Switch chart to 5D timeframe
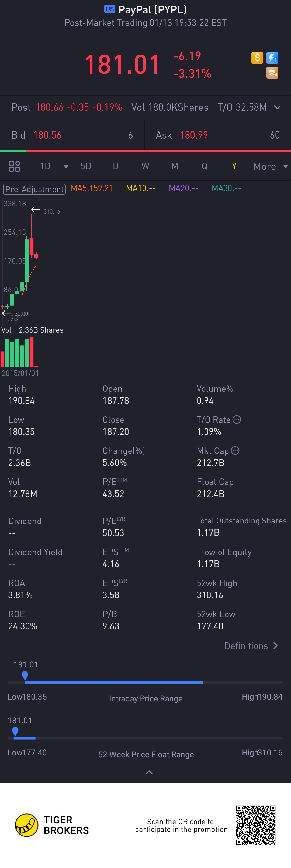The image size is (291, 868). pos(86,166)
